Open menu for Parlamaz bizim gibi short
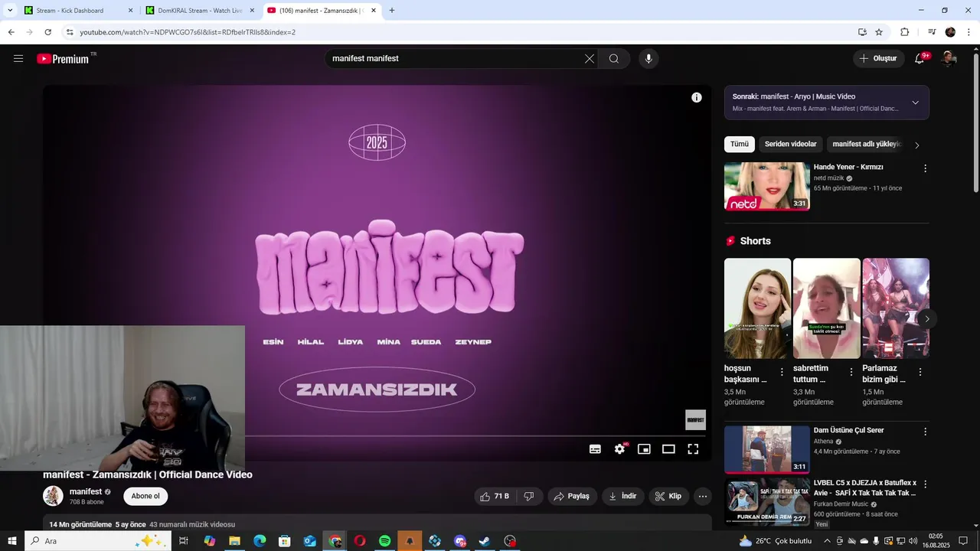The image size is (980, 551). click(x=920, y=372)
